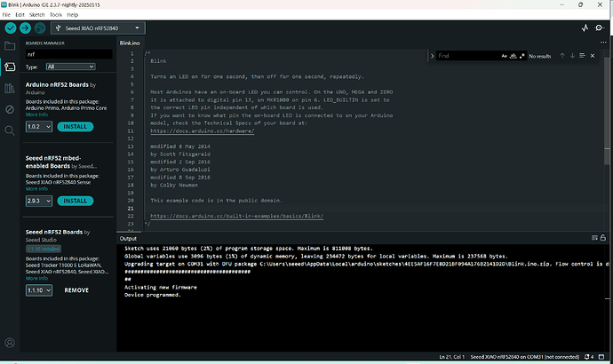Viewport: 613px width, 364px height.
Task: Click the No results label in Find
Action: (x=540, y=56)
